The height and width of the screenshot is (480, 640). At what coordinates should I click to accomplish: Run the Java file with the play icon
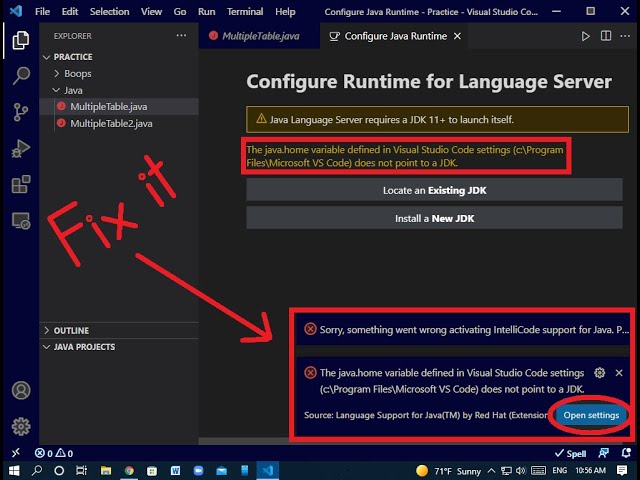click(585, 36)
